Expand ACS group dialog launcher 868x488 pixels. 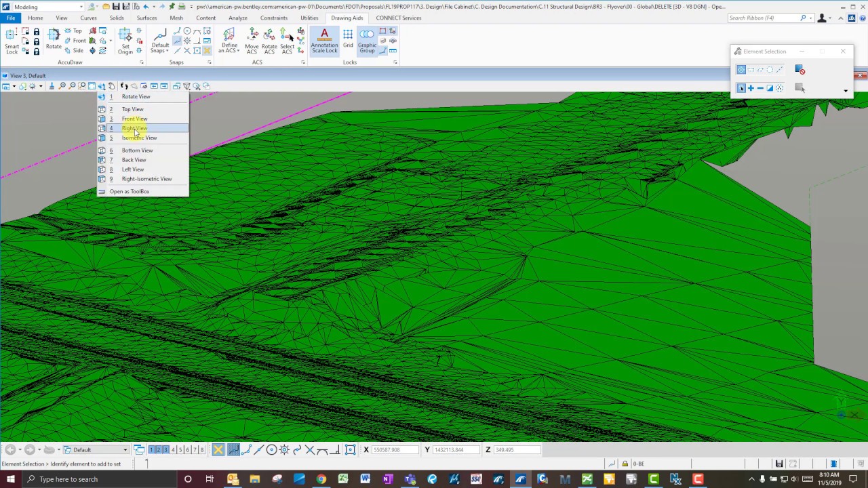coord(302,62)
